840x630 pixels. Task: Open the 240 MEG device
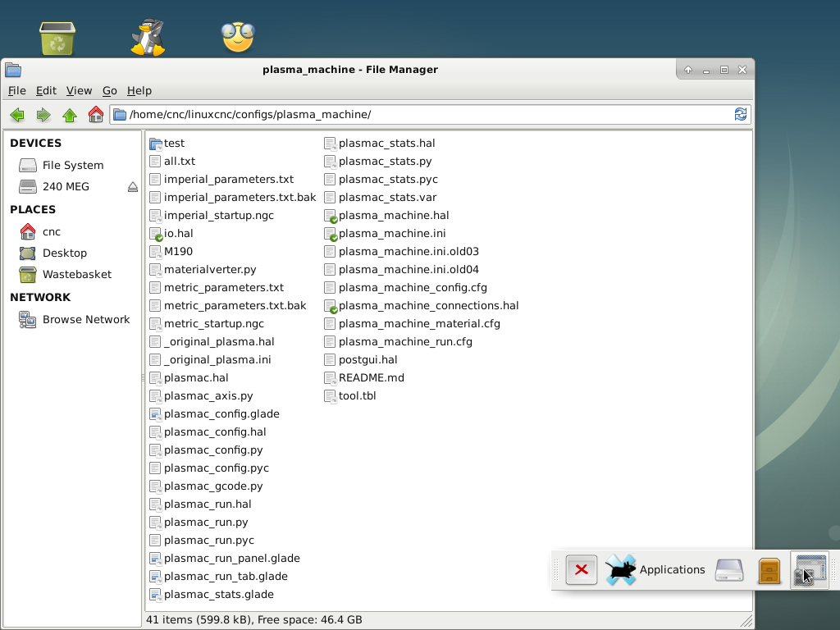[x=66, y=187]
